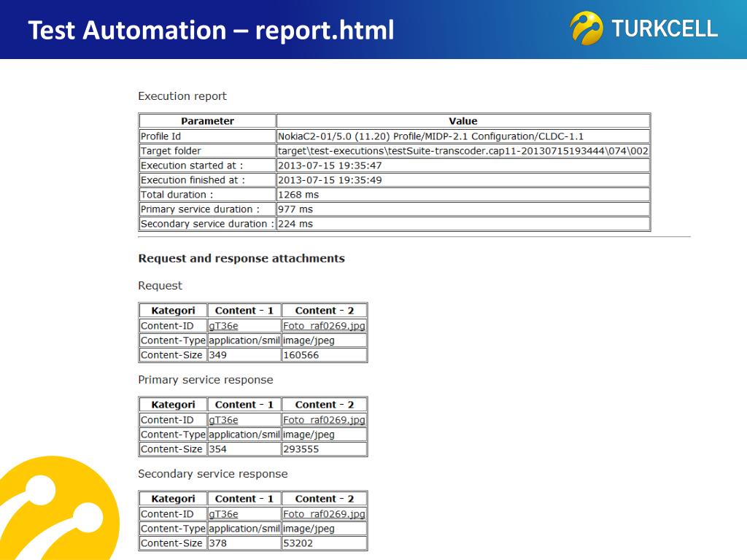Select the 'Secondary service duration :' cell

[x=207, y=224]
